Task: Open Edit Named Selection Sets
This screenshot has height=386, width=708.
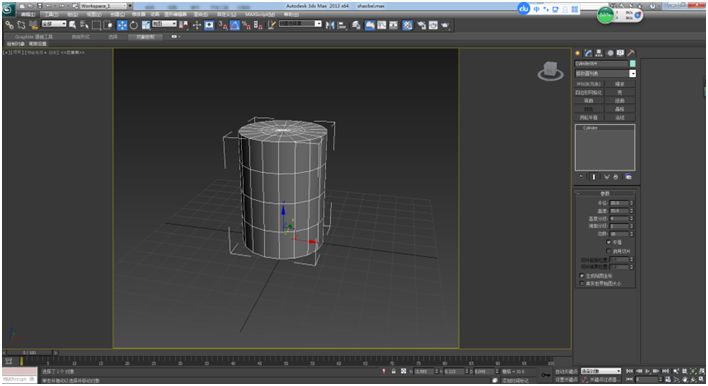Action: point(272,25)
